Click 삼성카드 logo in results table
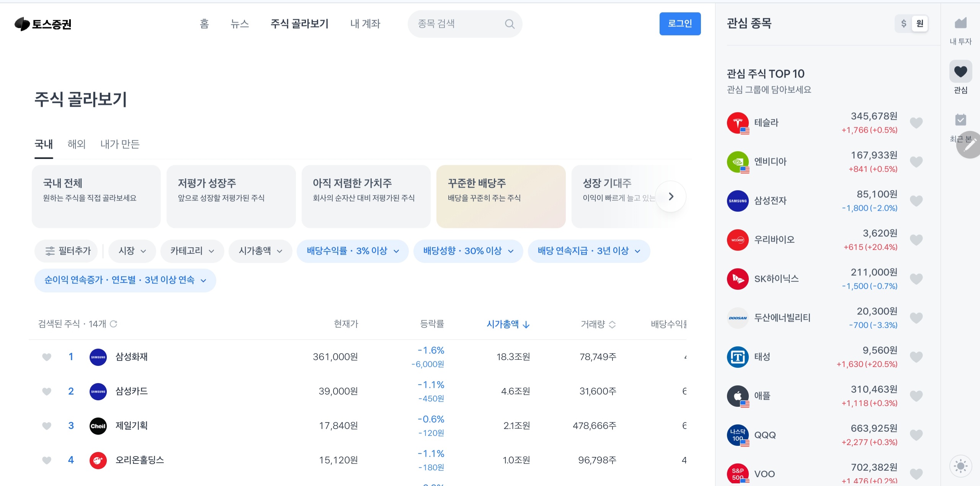The image size is (980, 486). tap(98, 391)
